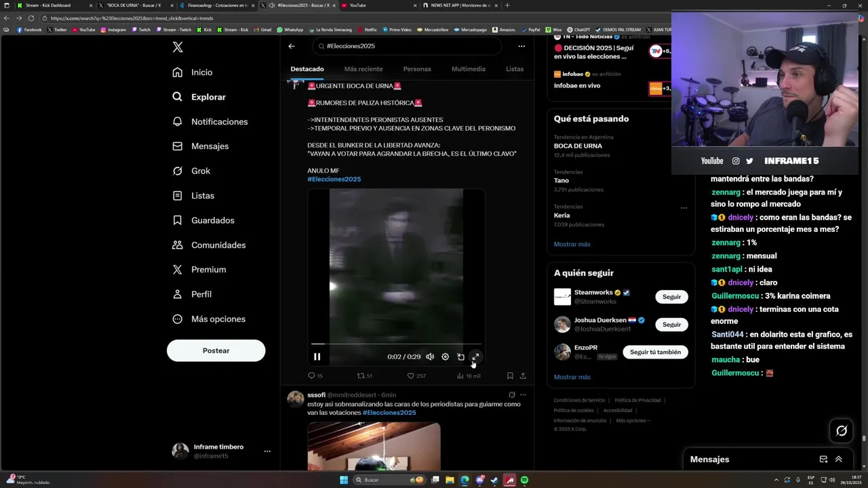Toggle video picture-in-picture mode
This screenshot has width=868, height=488.
coord(460,357)
